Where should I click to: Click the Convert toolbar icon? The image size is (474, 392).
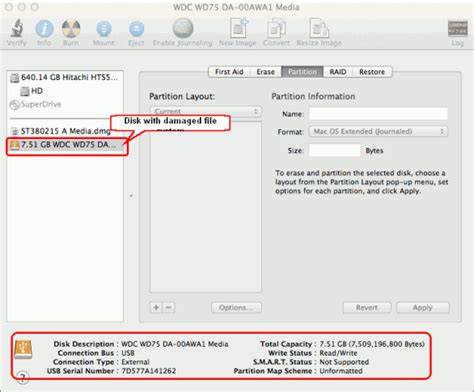coord(276,28)
